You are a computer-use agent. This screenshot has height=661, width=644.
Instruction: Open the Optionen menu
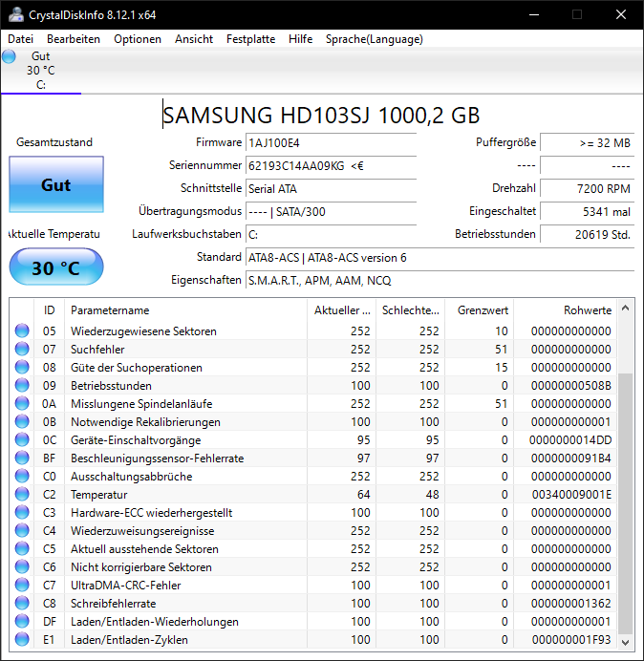coord(138,39)
